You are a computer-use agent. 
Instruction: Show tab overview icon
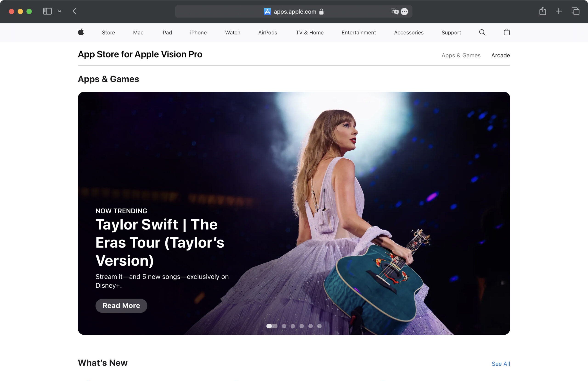(575, 11)
